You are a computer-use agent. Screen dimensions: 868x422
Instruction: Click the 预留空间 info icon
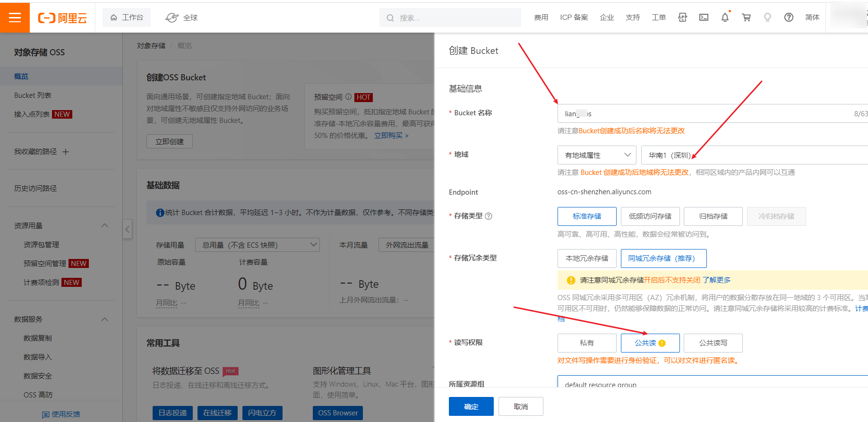[x=348, y=97]
